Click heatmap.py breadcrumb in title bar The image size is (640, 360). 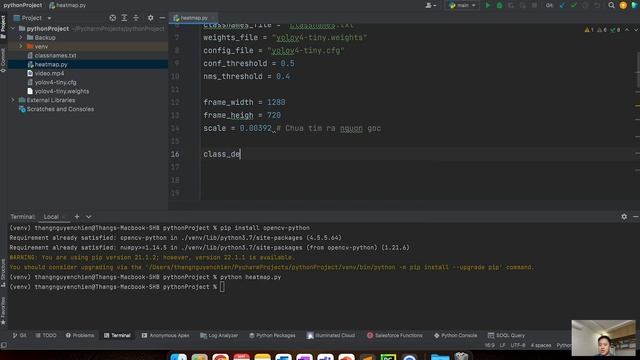pos(67,5)
